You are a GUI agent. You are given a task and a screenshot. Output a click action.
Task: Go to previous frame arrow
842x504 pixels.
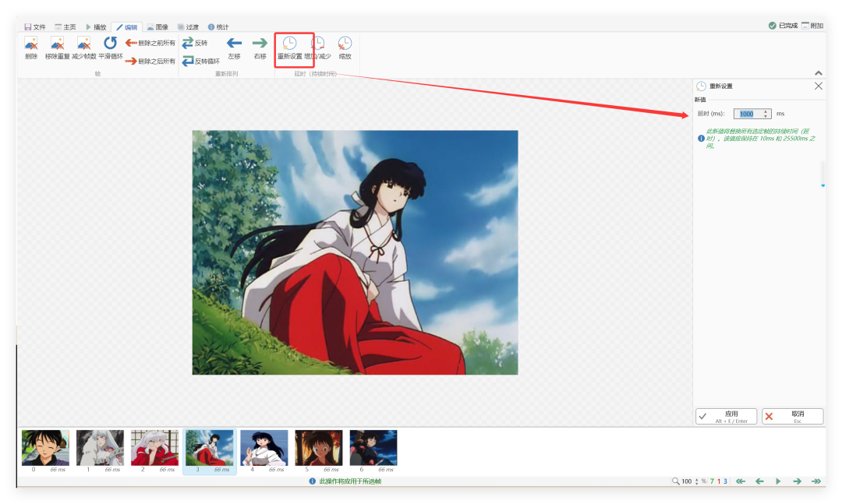click(x=759, y=481)
